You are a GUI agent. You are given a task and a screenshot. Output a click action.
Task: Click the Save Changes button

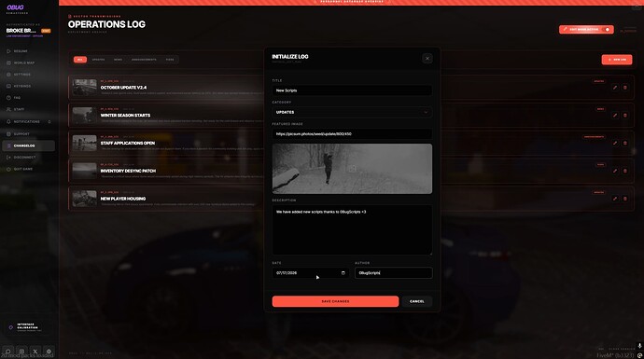pyautogui.click(x=335, y=301)
